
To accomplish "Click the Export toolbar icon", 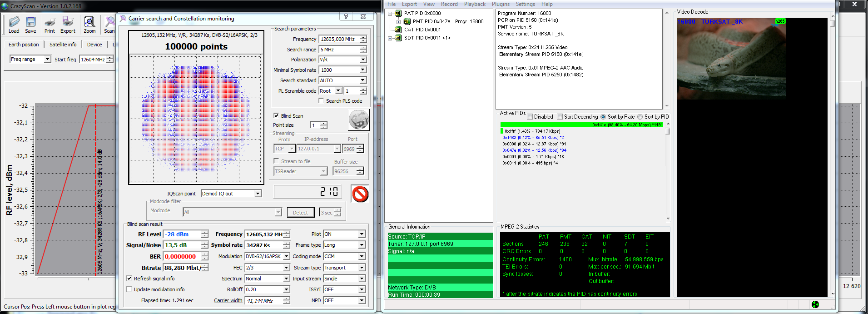I will pos(68,22).
